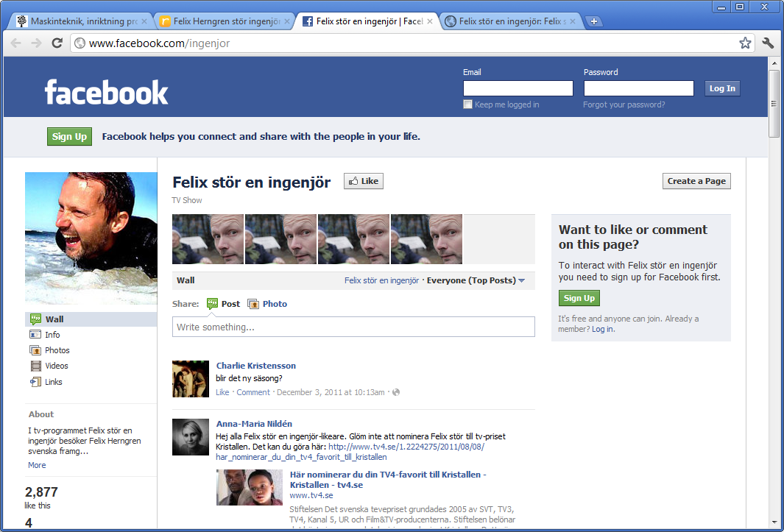Click the Videos film icon in sidebar
This screenshot has height=532, width=784.
point(35,366)
